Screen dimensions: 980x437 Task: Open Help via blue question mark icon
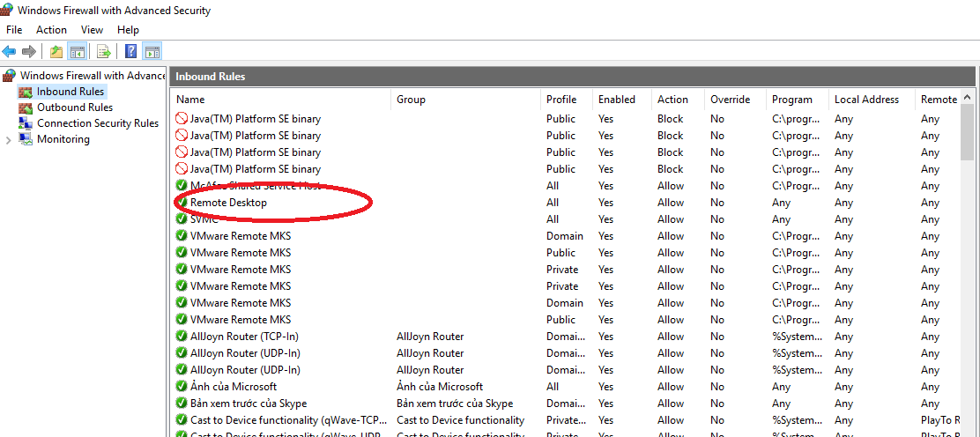[x=131, y=51]
